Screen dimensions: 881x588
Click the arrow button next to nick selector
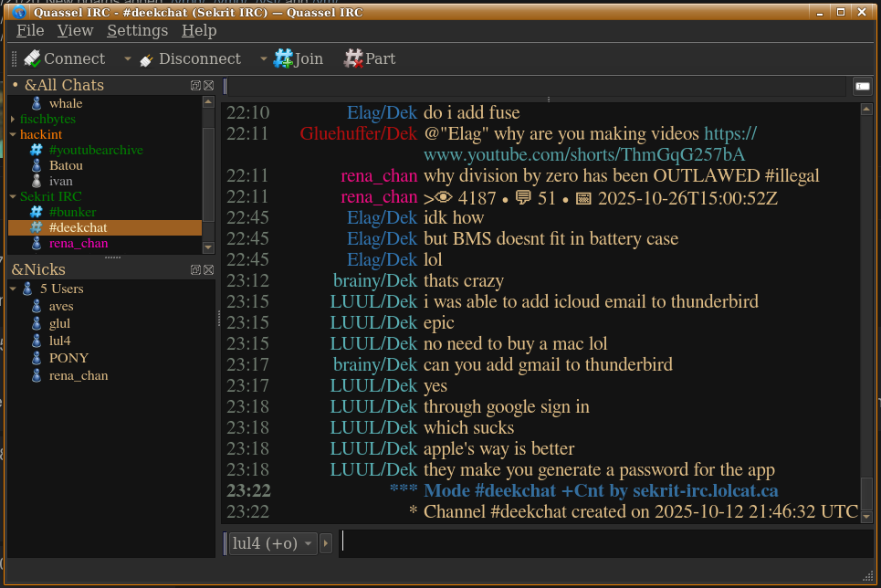(x=326, y=543)
